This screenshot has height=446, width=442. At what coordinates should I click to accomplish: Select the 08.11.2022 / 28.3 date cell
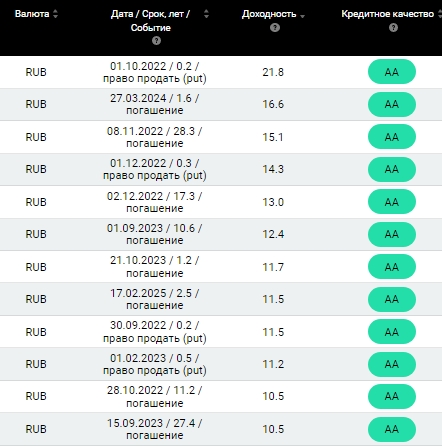pyautogui.click(x=154, y=137)
